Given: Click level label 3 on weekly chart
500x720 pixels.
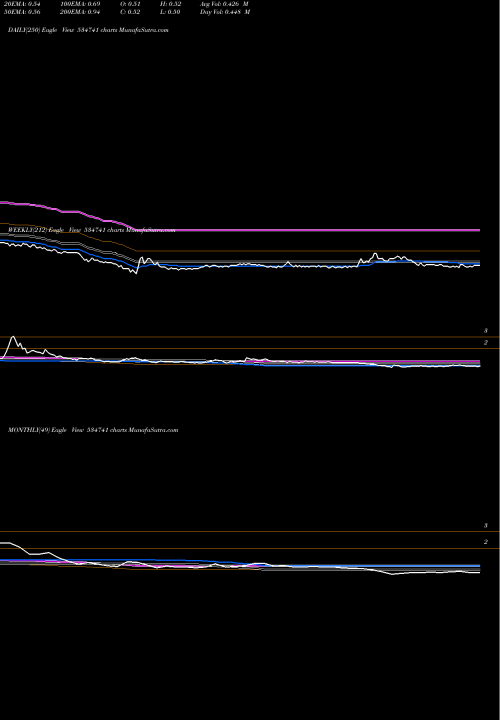Looking at the screenshot, I should point(485,331).
